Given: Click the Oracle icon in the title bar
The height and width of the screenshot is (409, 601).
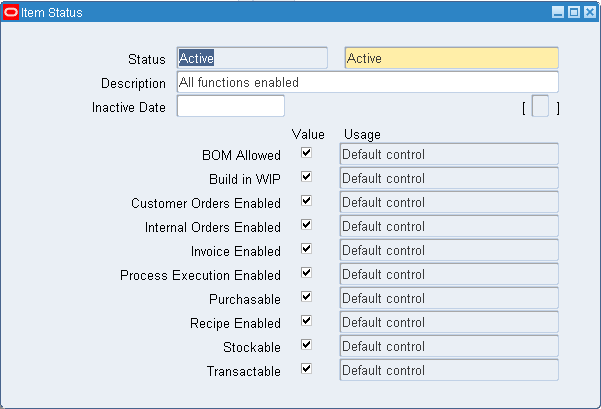Looking at the screenshot, I should [x=11, y=13].
